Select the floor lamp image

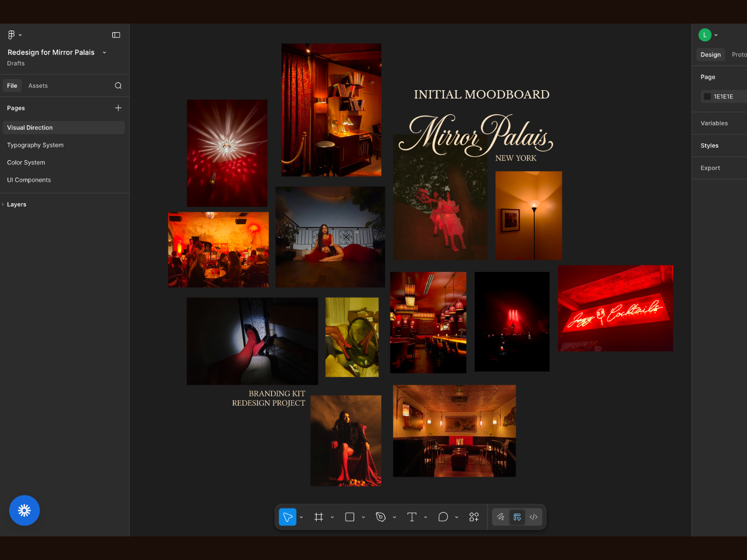[x=529, y=216]
